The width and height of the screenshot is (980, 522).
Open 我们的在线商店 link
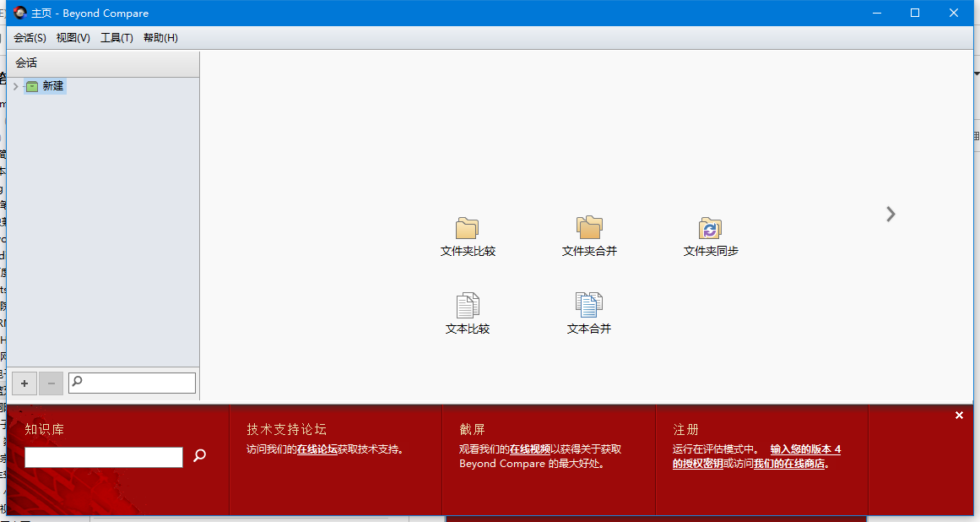(789, 464)
